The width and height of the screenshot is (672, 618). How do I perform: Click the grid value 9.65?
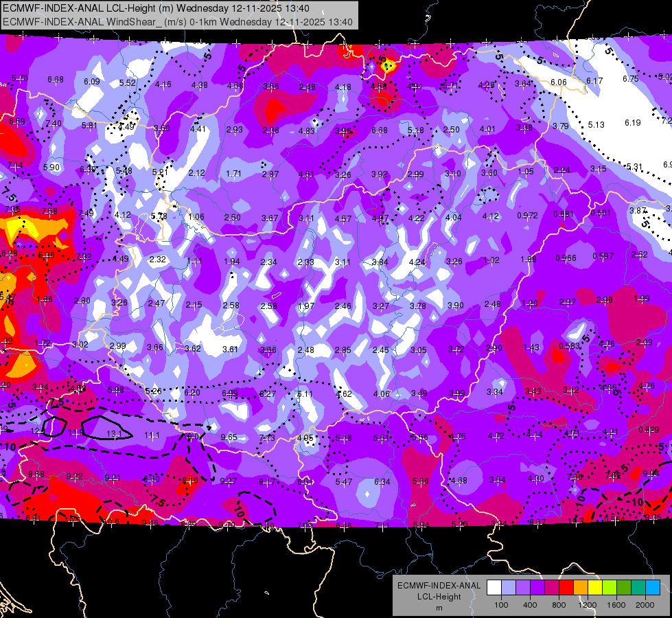(229, 437)
